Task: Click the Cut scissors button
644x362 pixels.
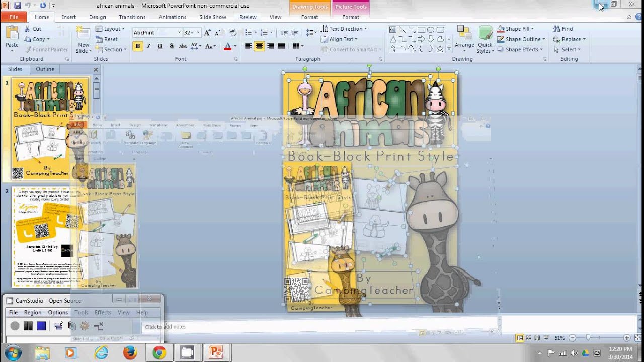Action: pyautogui.click(x=33, y=29)
